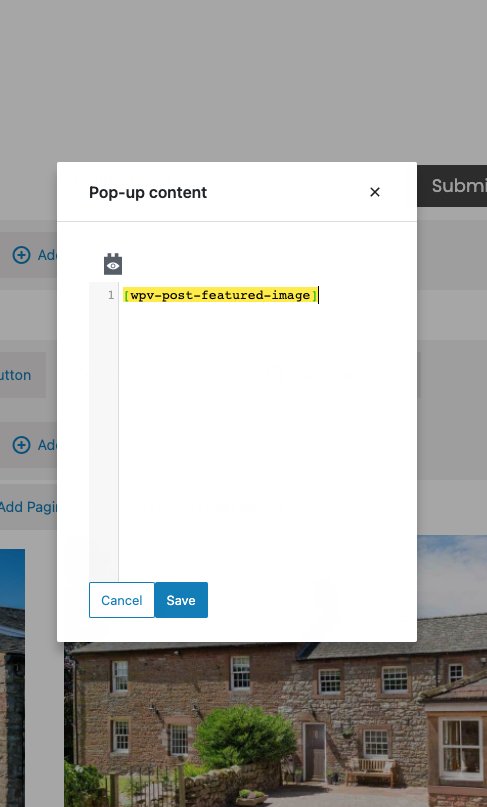Click the upper circled plus Add icon
Screen dimensions: 487x807
click(x=21, y=255)
